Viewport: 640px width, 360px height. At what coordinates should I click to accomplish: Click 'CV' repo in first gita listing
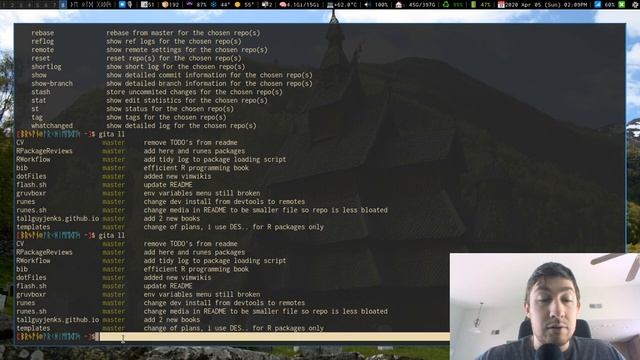point(20,142)
